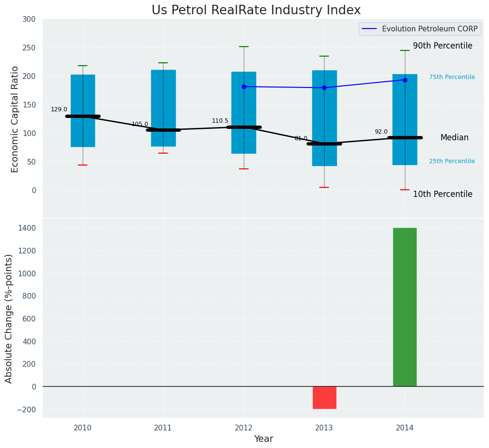Select the 2013 Evolution Petroleum data point

coord(324,88)
